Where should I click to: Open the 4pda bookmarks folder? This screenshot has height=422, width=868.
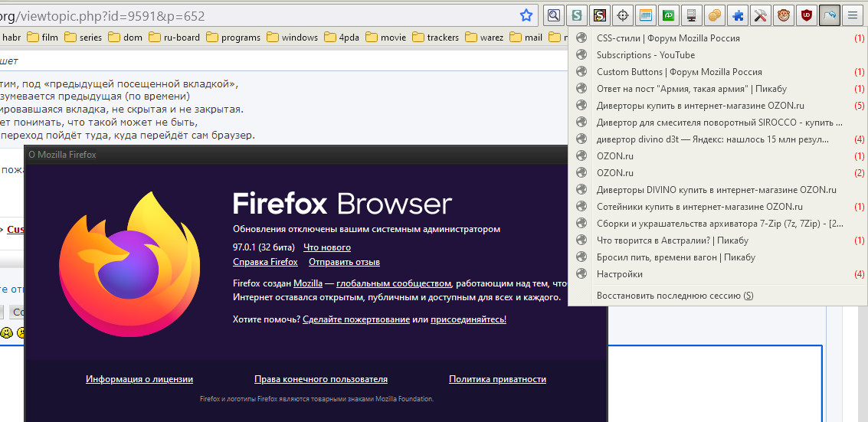342,38
